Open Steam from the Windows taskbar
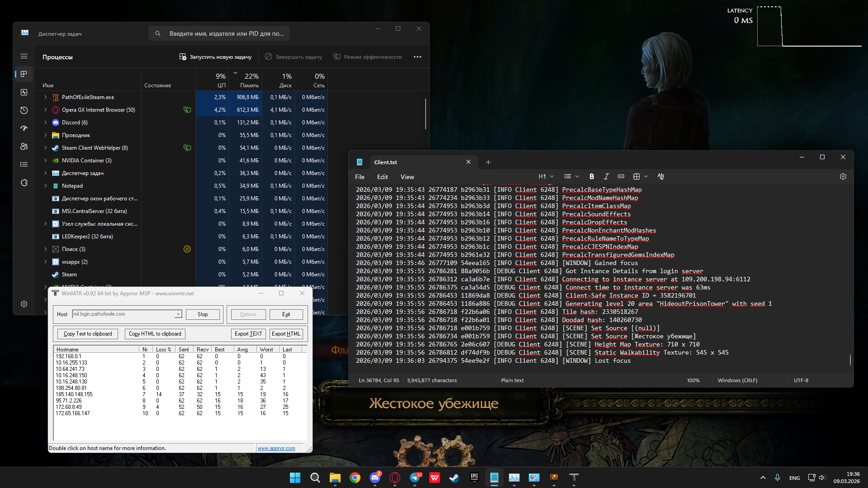The image size is (868, 488). pos(454,478)
